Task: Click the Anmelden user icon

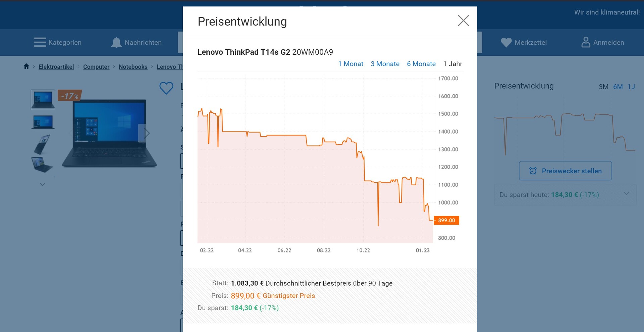Action: (x=586, y=42)
